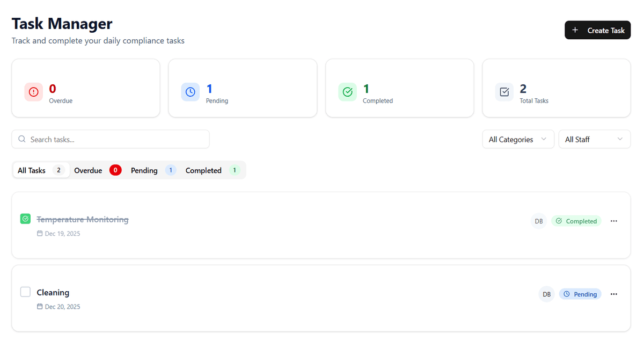
Task: Click the Completed status badge
Action: click(x=576, y=221)
